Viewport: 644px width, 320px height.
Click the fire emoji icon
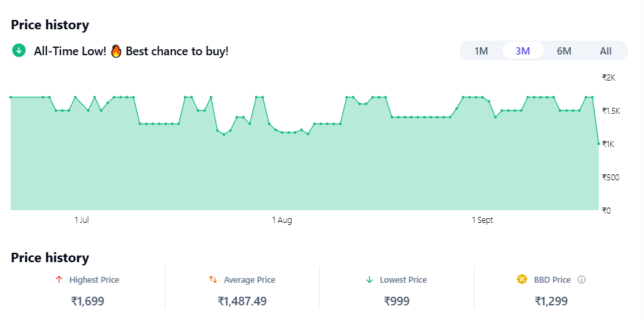coord(116,51)
